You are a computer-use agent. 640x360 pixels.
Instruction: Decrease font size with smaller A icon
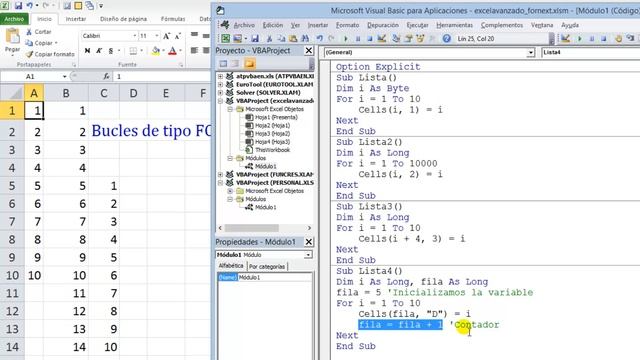178,36
